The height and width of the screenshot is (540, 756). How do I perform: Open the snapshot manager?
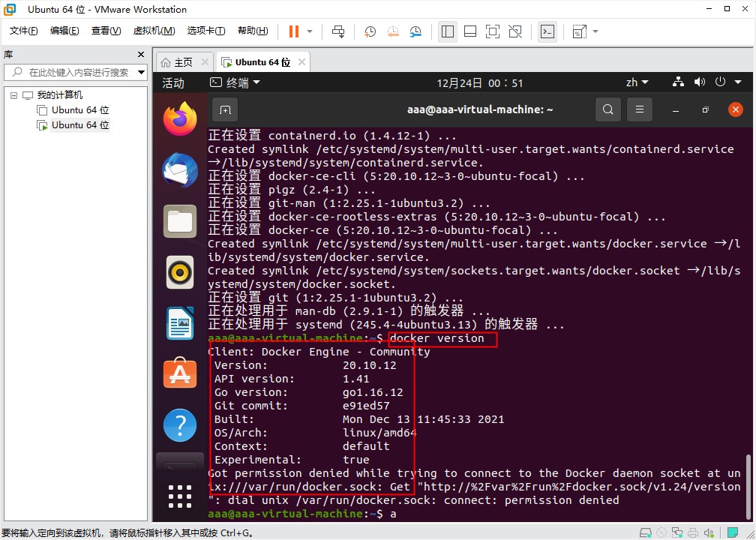pyautogui.click(x=417, y=31)
